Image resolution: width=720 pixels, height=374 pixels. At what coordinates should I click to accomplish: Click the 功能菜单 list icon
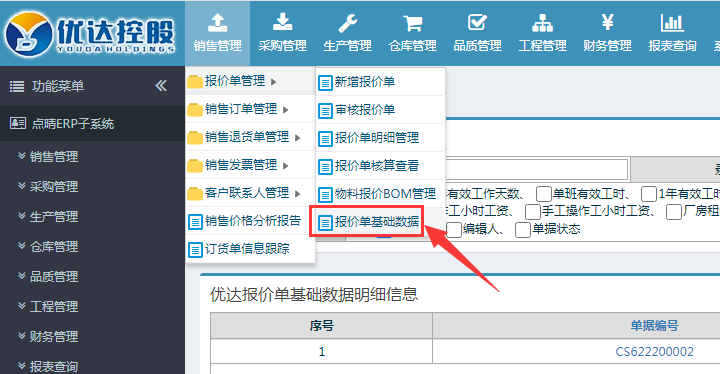click(x=17, y=86)
